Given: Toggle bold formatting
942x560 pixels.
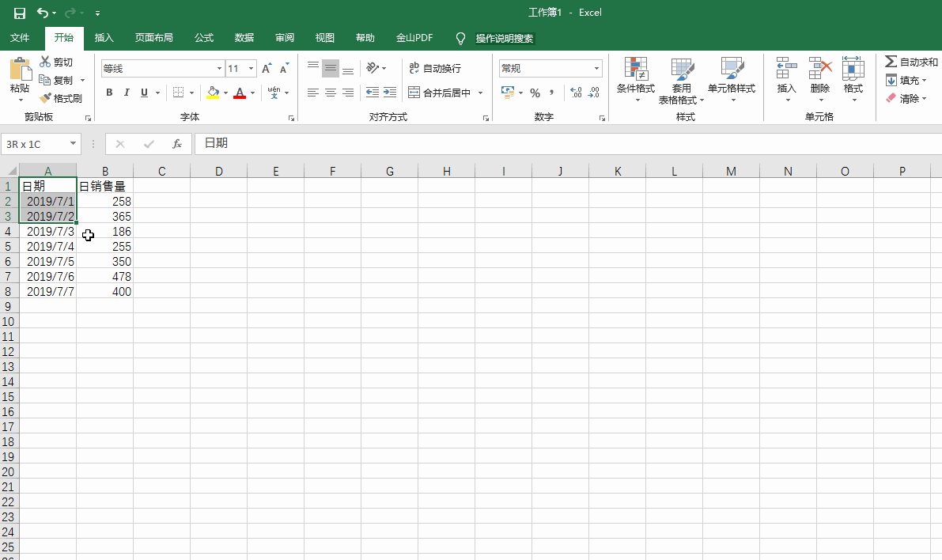Looking at the screenshot, I should click(x=109, y=93).
